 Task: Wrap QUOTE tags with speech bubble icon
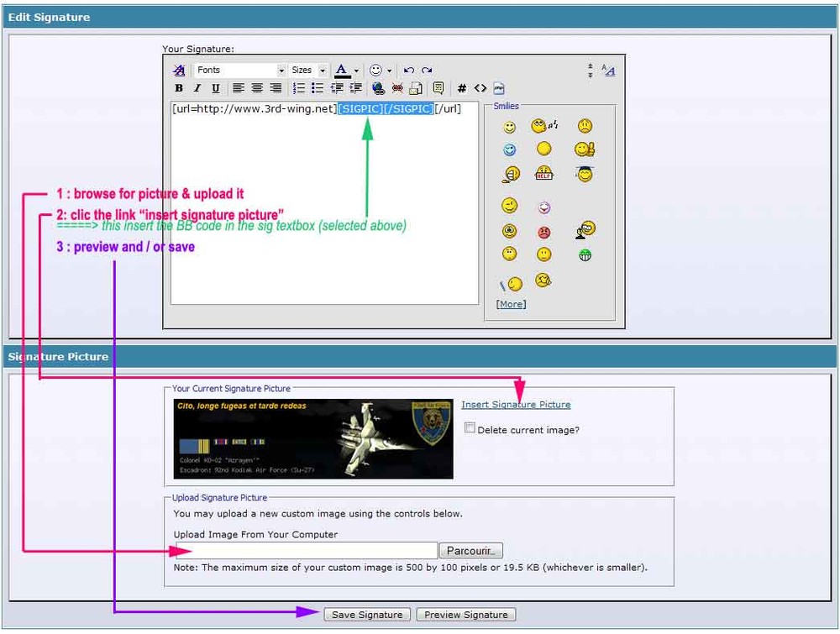tap(438, 88)
